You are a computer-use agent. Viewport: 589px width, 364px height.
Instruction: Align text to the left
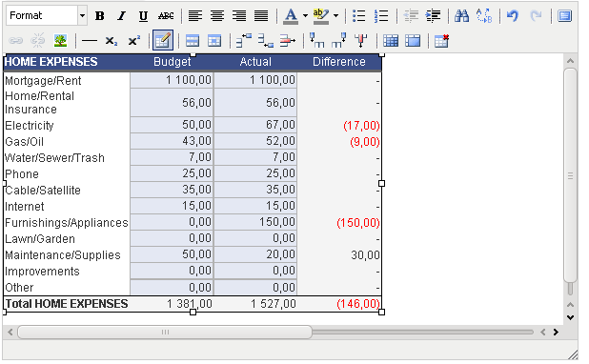(195, 16)
